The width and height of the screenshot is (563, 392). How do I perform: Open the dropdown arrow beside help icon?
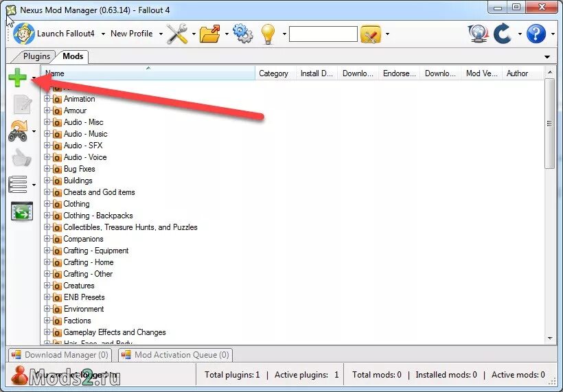click(x=553, y=34)
